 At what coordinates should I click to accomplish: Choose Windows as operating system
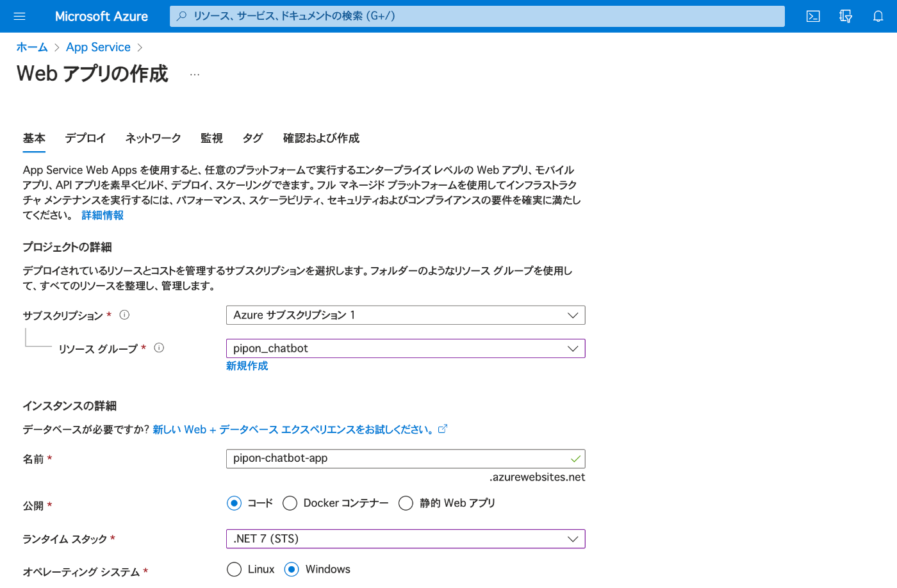(292, 569)
